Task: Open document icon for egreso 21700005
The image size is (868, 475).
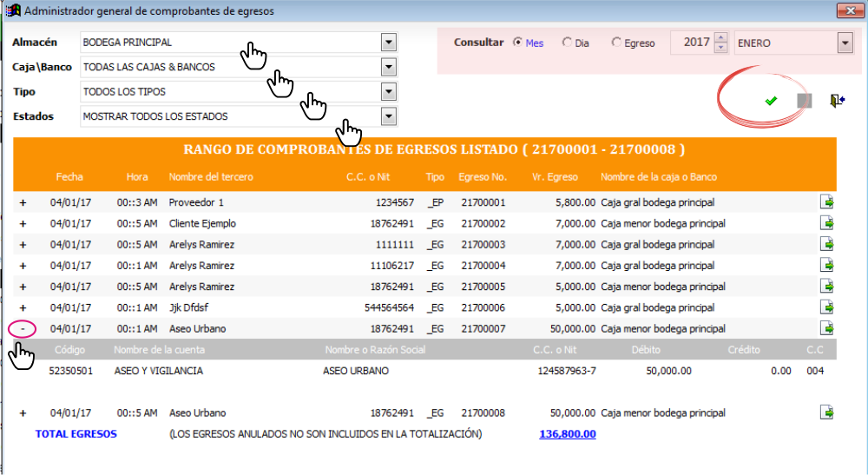Action: click(x=826, y=287)
